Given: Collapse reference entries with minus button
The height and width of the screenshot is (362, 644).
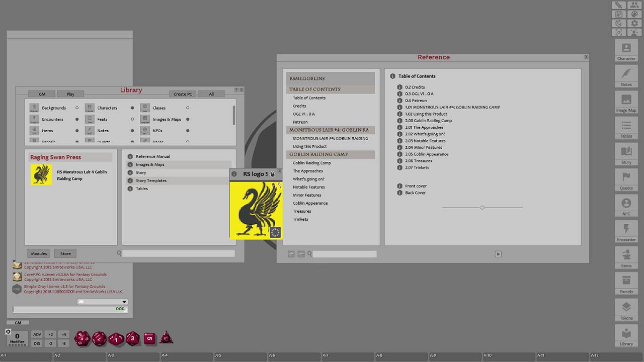Looking at the screenshot, I should point(301,254).
